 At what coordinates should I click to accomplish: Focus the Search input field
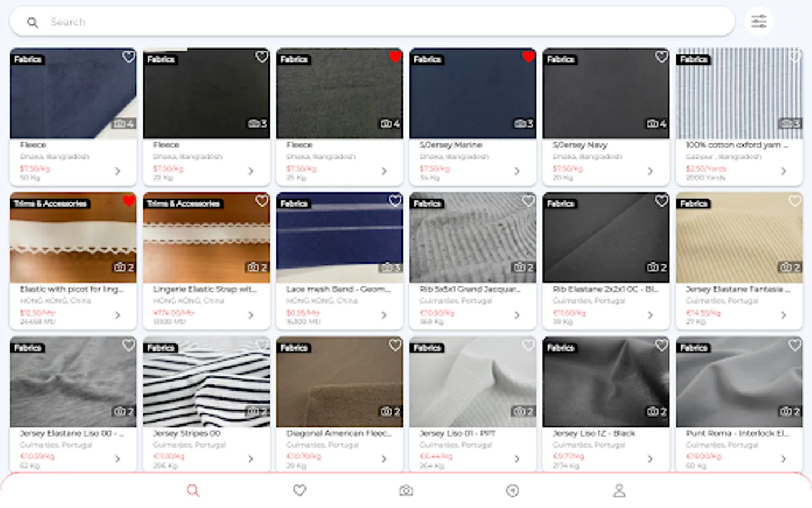tap(372, 22)
